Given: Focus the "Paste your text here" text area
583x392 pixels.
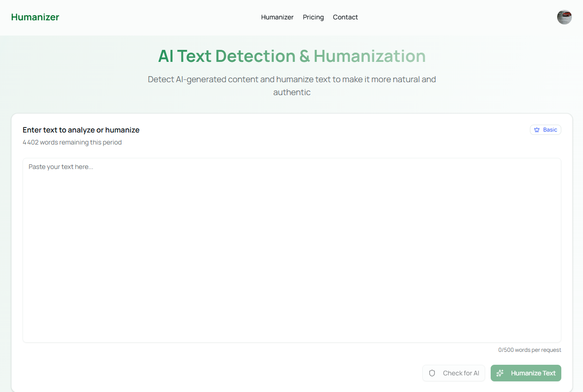Looking at the screenshot, I should pyautogui.click(x=292, y=250).
